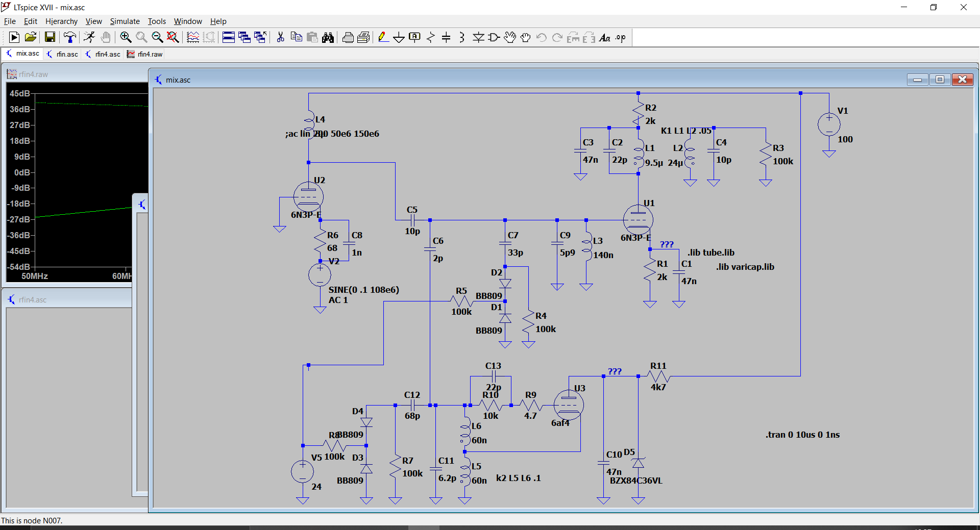Click the 'k2 L5 L6 .1' coupling text
Screen dimensions: 980x530
pyautogui.click(x=518, y=478)
